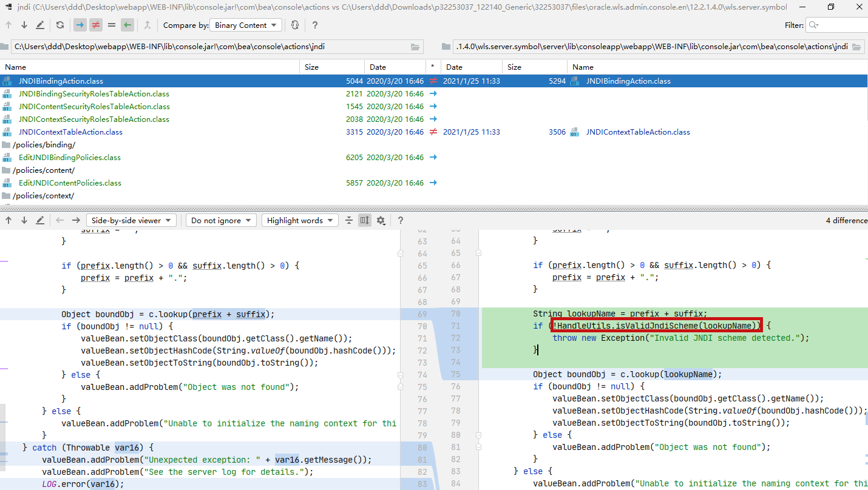Toggle show equal files filter
The image size is (868, 490).
[x=111, y=25]
